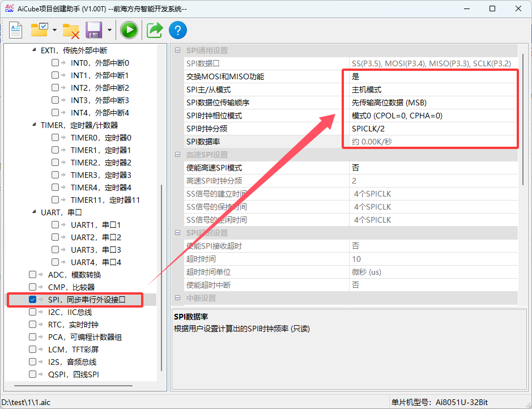532x409 pixels.
Task: Select INT2 tree item label
Action: pyautogui.click(x=100, y=88)
